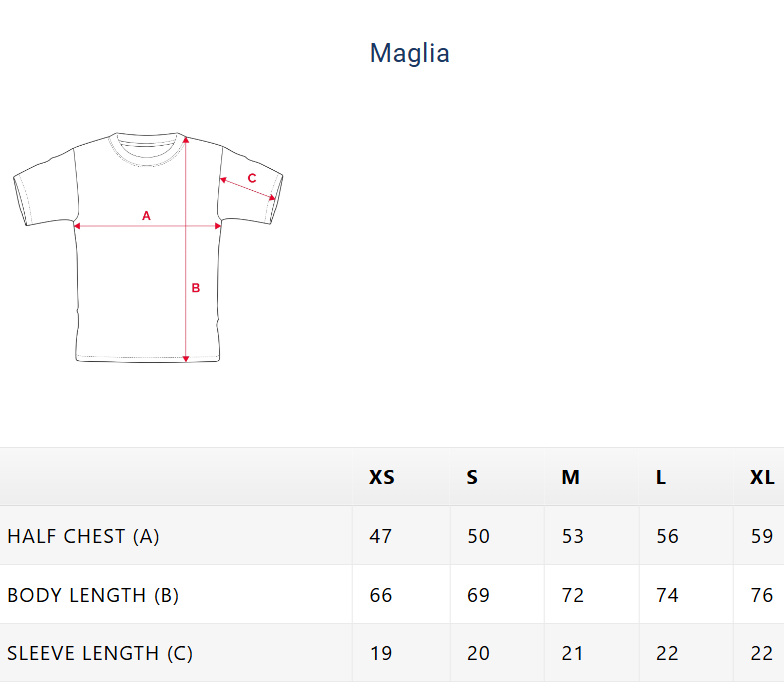Screen dimensions: 784x688
Task: Click the BODY LENGTH (B) row label
Action: tap(93, 595)
